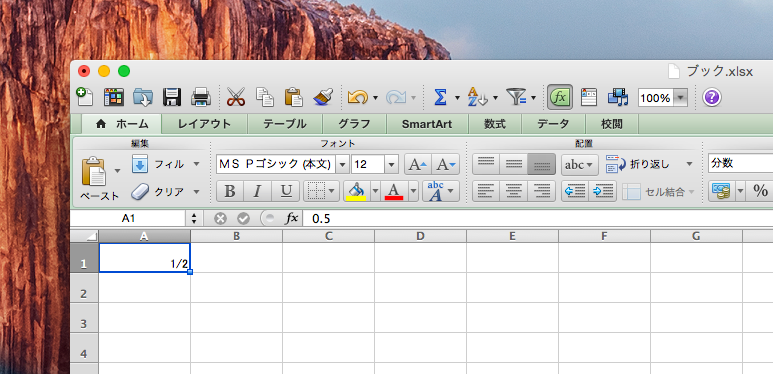
Task: Create a new workbook from the toolbar
Action: click(x=85, y=97)
